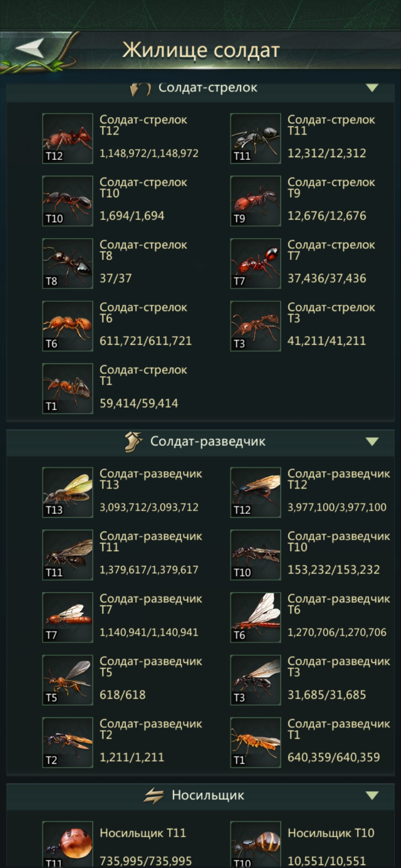401x868 pixels.
Task: Tap the T13 Солдат-разведчик winged ant icon
Action: (x=68, y=492)
